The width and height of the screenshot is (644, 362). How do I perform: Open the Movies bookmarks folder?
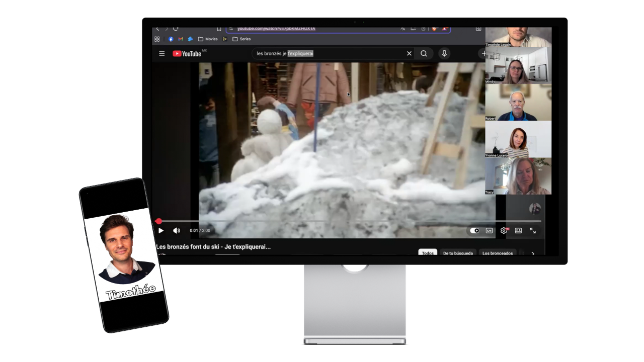click(208, 39)
